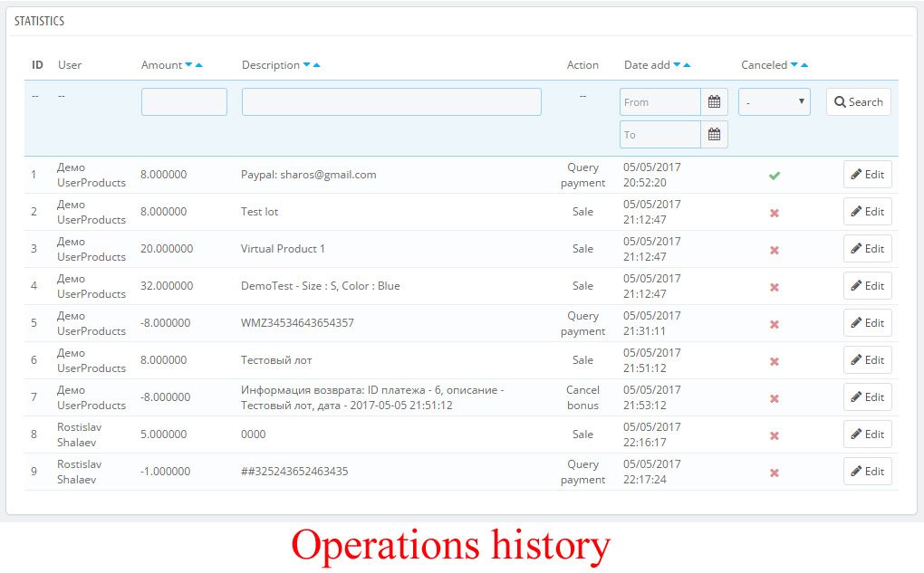924x573 pixels.
Task: Toggle green check canceled status row 1
Action: click(x=774, y=176)
